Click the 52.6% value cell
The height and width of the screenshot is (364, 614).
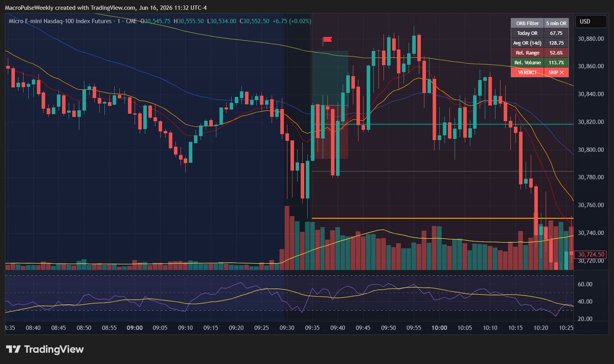(556, 52)
